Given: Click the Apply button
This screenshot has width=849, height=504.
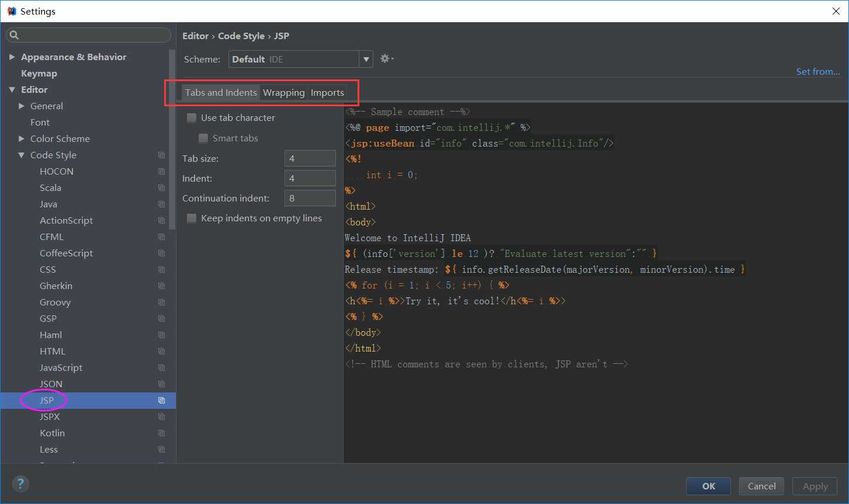Looking at the screenshot, I should pyautogui.click(x=815, y=486).
